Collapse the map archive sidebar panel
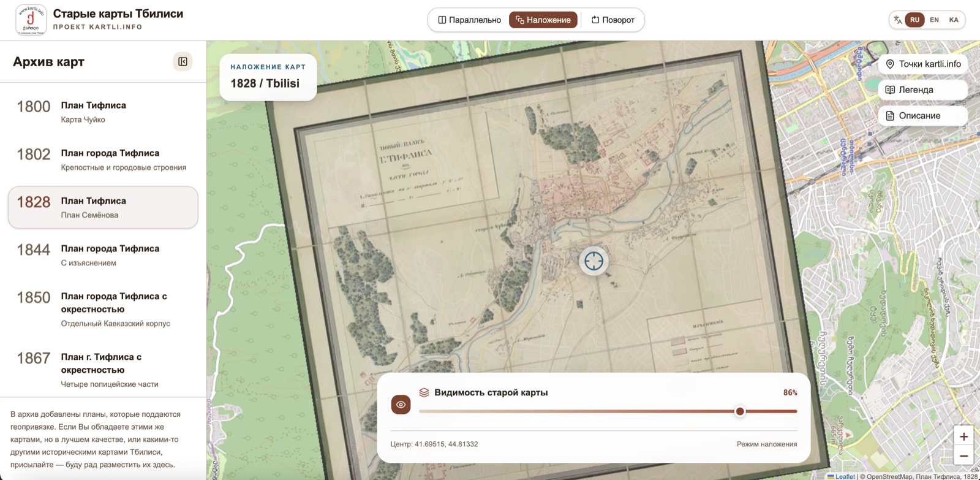980x480 pixels. (183, 61)
